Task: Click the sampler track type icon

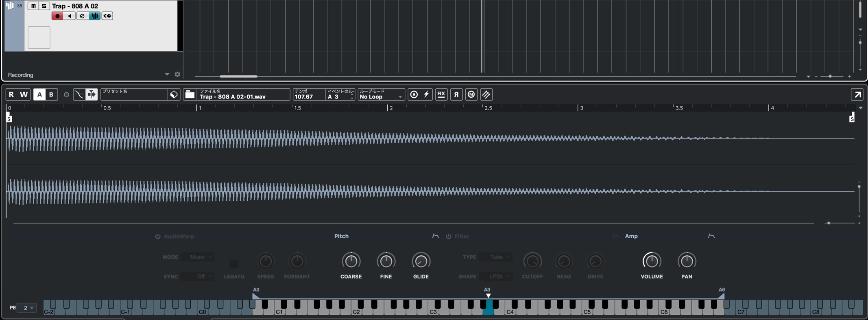Action: click(10, 6)
